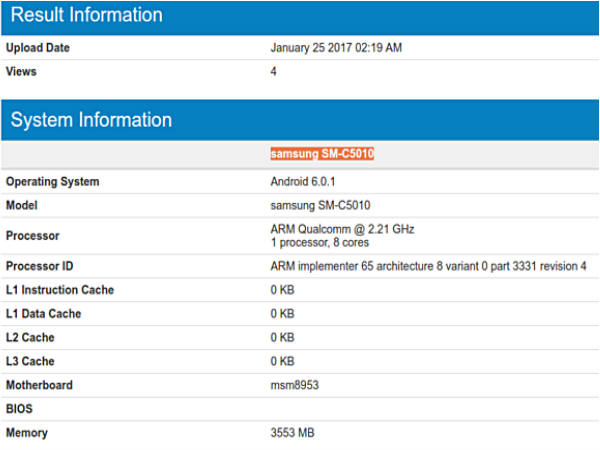Select the Motherboard label

click(x=39, y=385)
